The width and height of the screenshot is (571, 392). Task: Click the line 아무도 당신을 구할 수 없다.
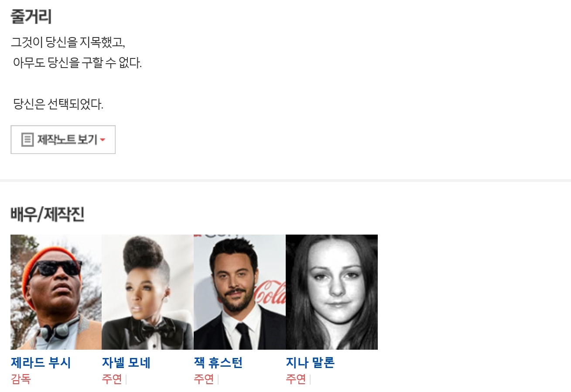[78, 63]
